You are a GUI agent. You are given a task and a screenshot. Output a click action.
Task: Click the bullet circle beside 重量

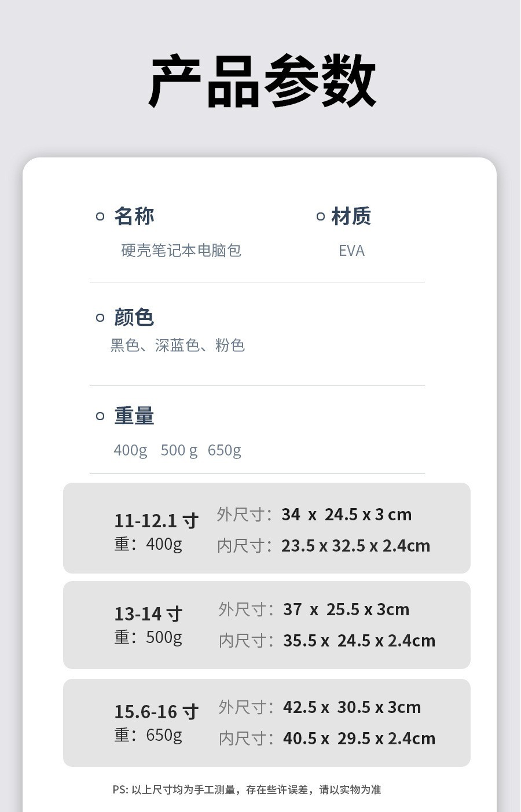100,416
